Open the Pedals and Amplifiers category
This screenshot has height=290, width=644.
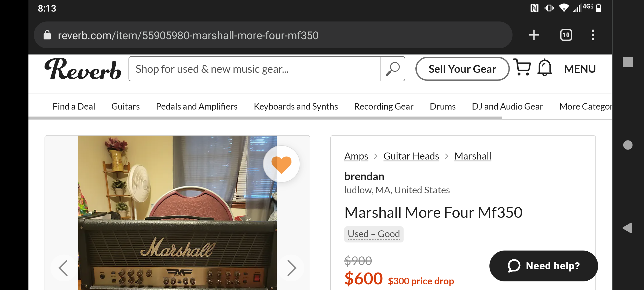point(197,107)
